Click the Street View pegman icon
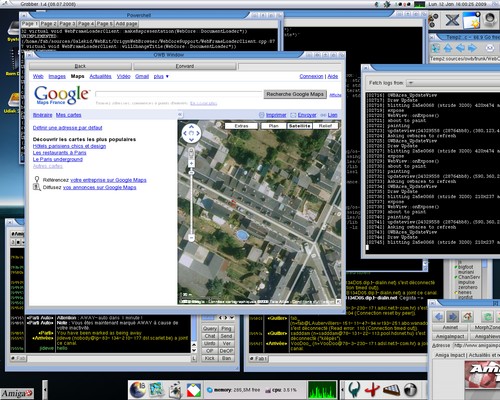The height and width of the screenshot is (400, 500). (191, 152)
